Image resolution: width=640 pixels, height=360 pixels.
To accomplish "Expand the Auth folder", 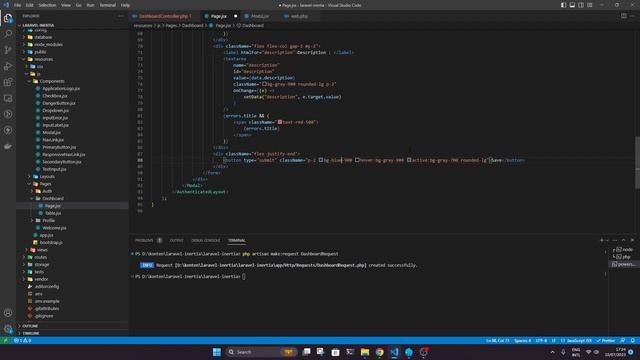I will pos(47,191).
